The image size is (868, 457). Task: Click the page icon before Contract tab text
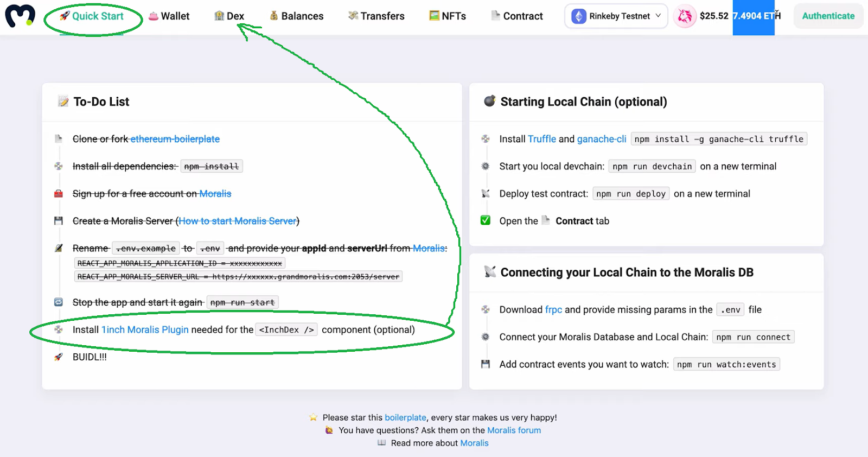point(546,220)
